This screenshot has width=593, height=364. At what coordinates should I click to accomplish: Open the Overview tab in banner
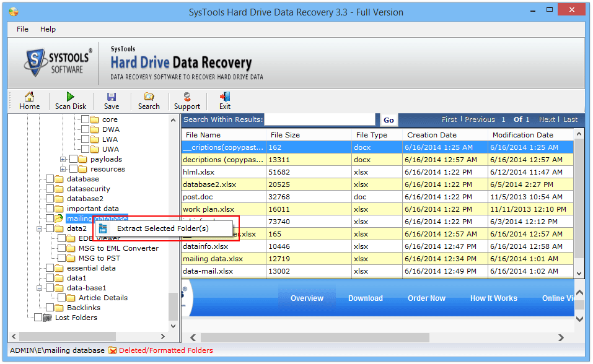pos(307,298)
